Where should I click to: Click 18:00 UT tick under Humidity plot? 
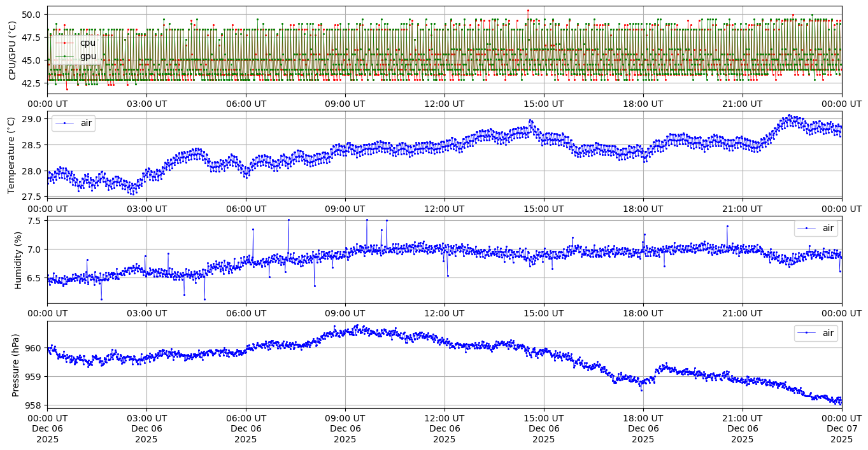(643, 313)
